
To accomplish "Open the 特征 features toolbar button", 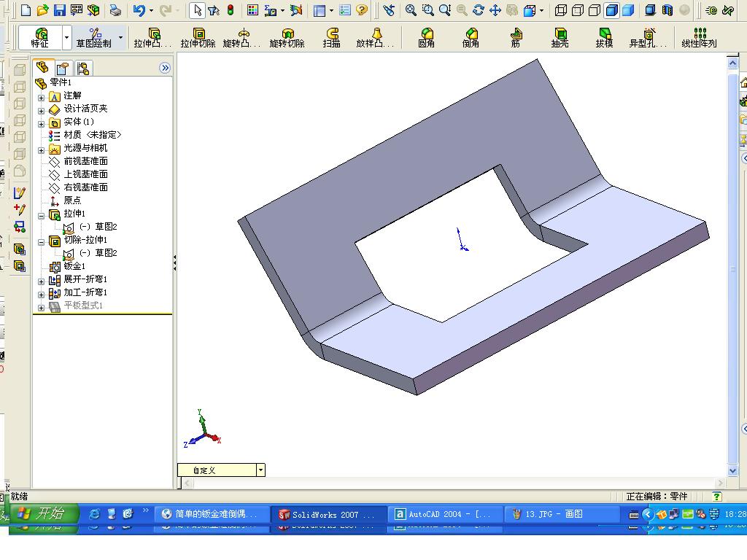I will coord(40,38).
